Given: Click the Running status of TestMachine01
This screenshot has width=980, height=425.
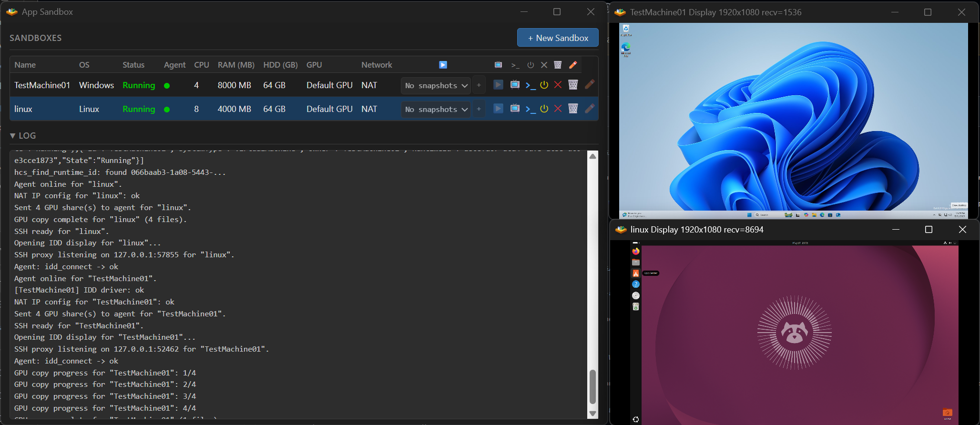Looking at the screenshot, I should 139,85.
